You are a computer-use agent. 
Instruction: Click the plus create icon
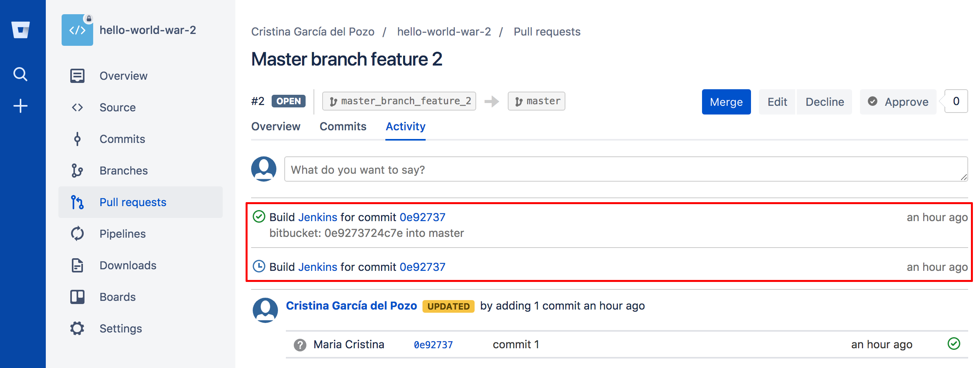pos(21,106)
